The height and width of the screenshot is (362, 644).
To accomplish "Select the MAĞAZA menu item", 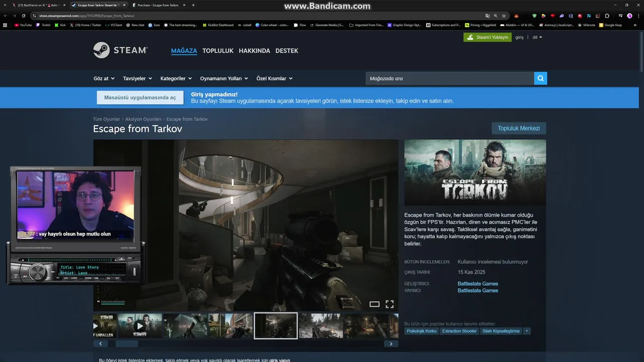I will click(x=184, y=51).
